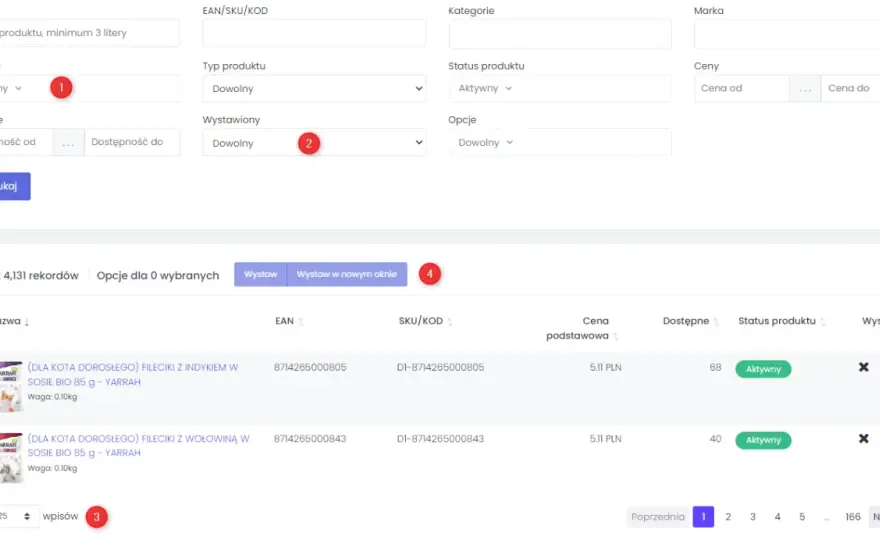Open the Status produktu Aktywny dropdown
Viewport: 880px width, 540px height.
[x=560, y=88]
